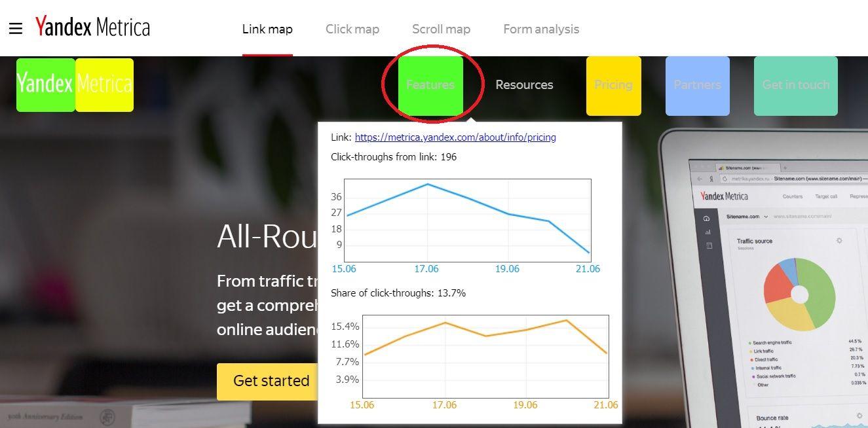Click the 'Bounce rate' heading on laptop
Screen dimensions: 868x428
click(772, 418)
